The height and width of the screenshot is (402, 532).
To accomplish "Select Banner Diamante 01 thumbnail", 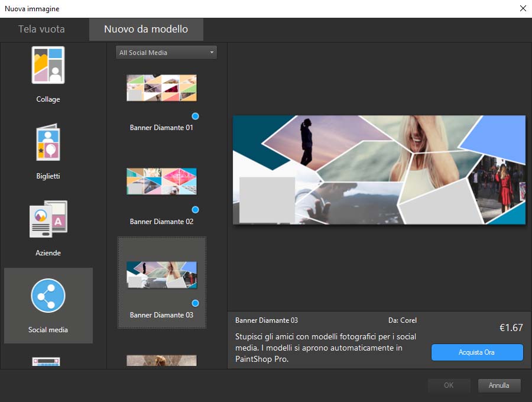I will [x=161, y=88].
